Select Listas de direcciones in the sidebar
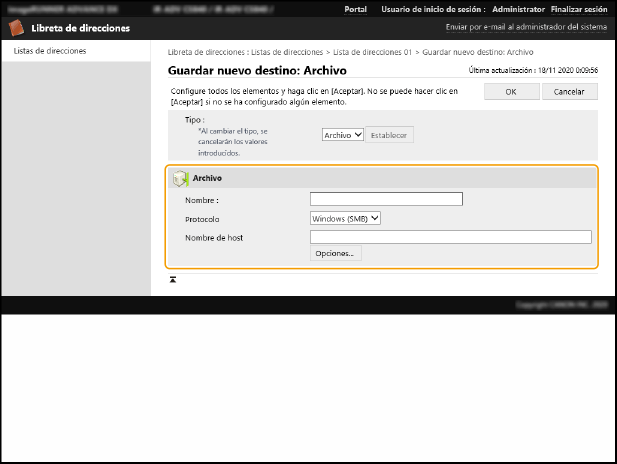This screenshot has width=617, height=464. (x=49, y=50)
